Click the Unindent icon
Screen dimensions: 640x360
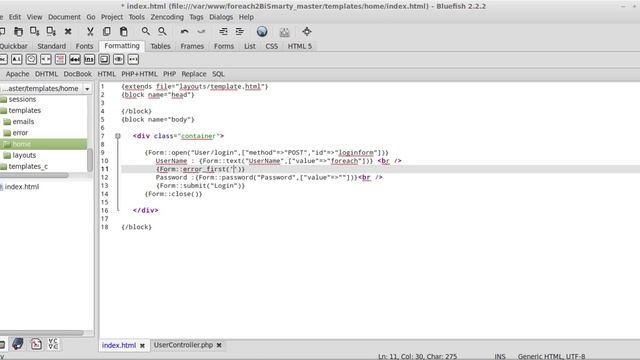[x=223, y=31]
